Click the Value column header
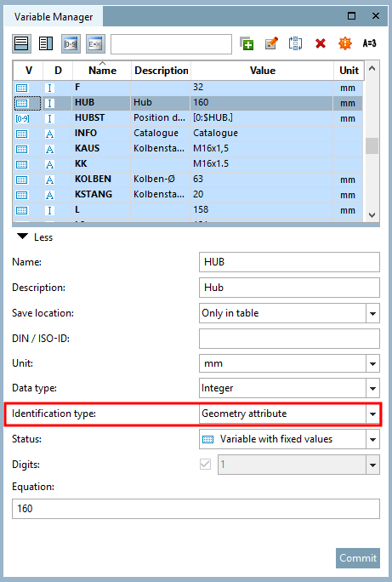The image size is (392, 582). [x=263, y=71]
